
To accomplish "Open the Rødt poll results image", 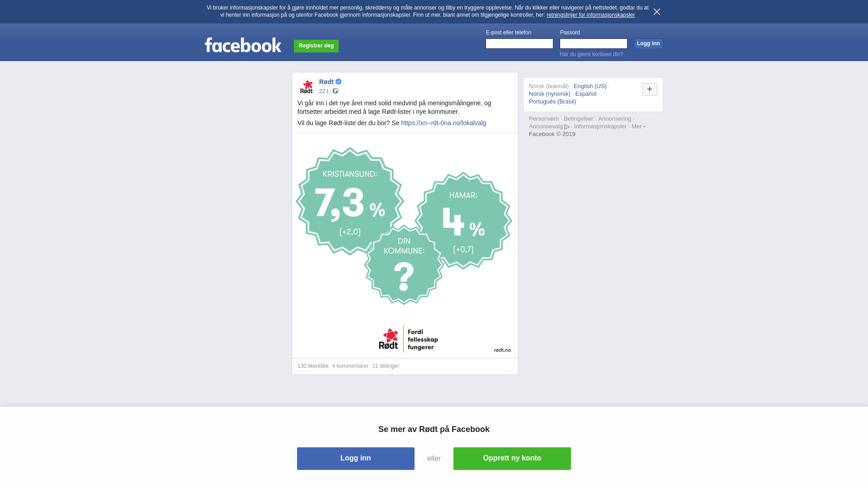I will 405,245.
